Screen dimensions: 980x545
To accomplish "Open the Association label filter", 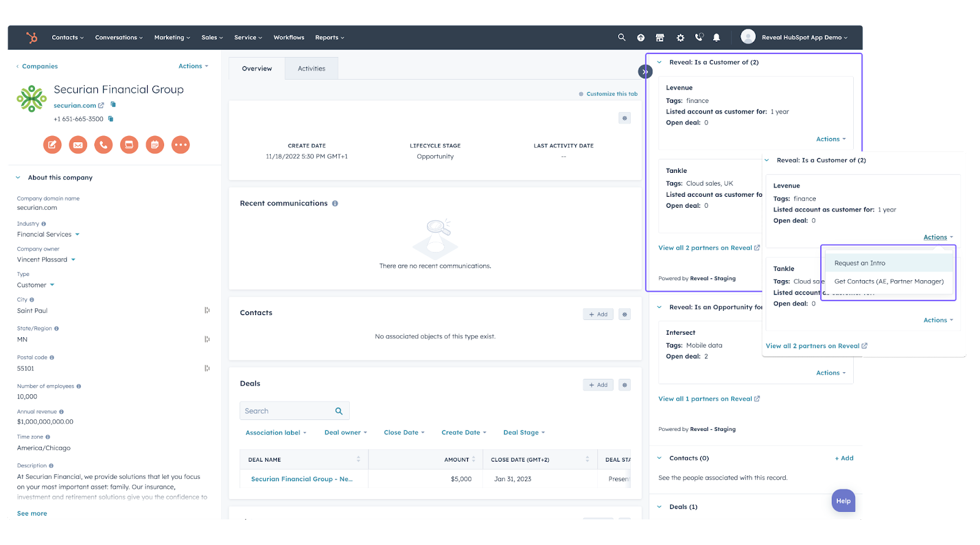I will pyautogui.click(x=276, y=433).
